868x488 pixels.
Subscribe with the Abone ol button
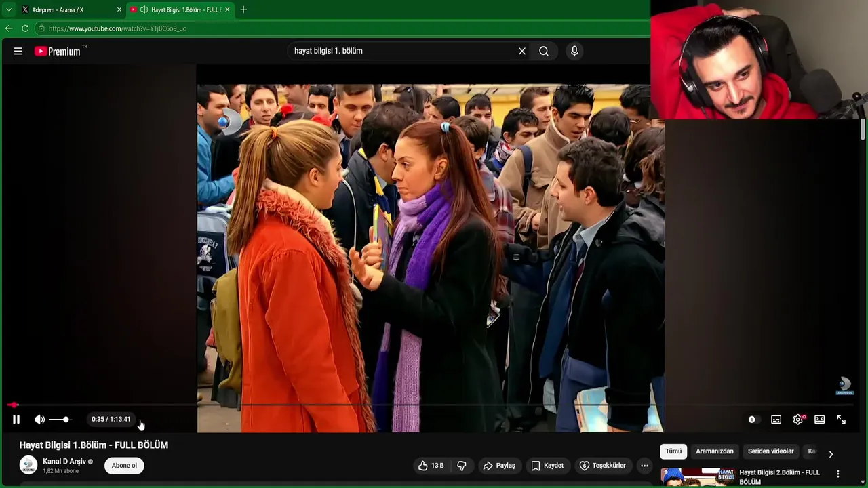(124, 466)
